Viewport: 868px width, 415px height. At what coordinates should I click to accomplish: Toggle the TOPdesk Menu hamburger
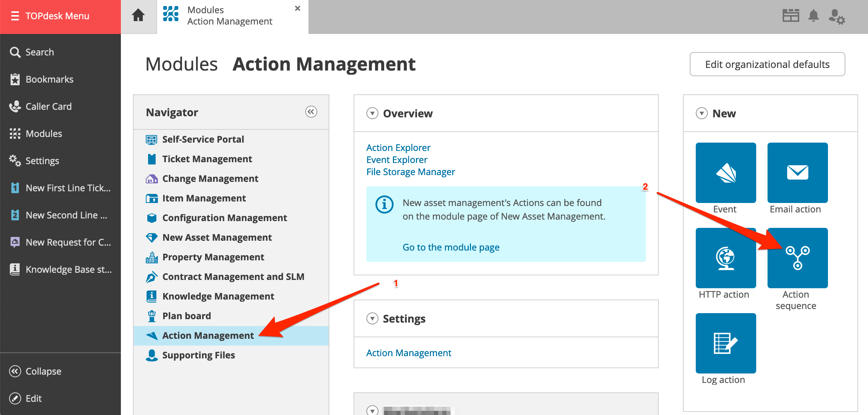15,16
